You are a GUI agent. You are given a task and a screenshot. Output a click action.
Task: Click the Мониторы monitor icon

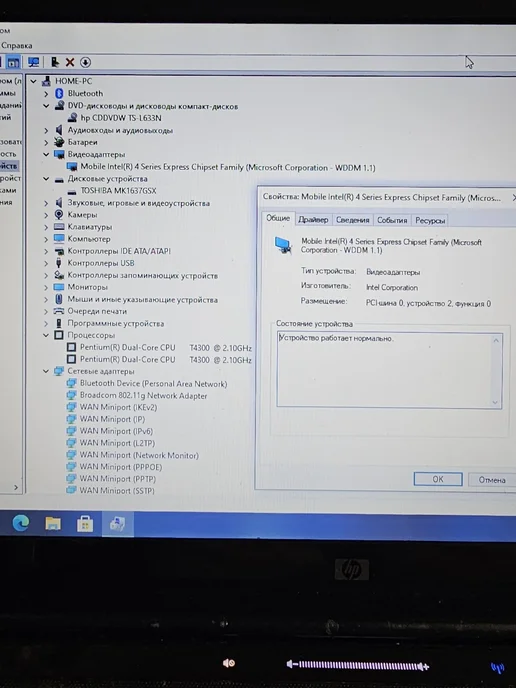[x=59, y=287]
